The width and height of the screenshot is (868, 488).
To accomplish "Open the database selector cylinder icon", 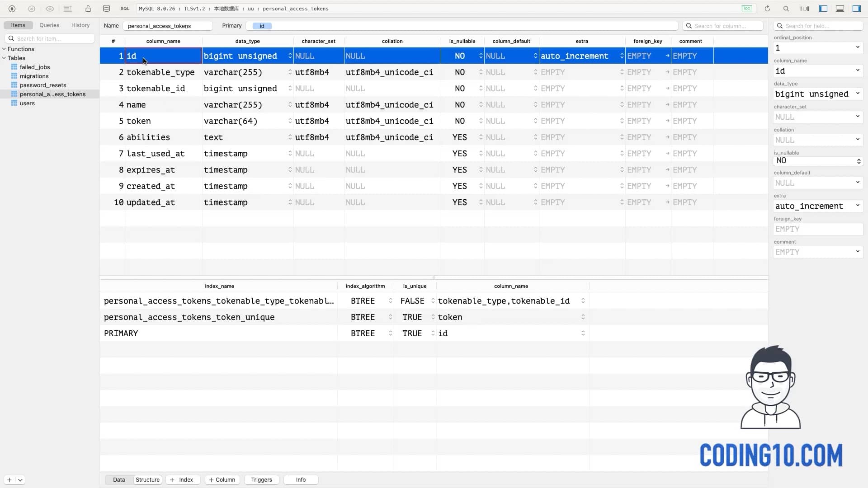I will point(106,9).
